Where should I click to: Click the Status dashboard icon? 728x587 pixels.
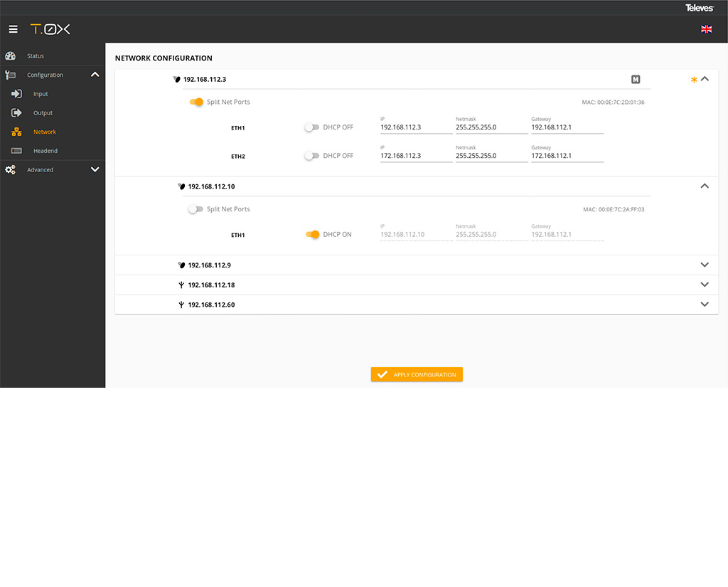tap(10, 55)
